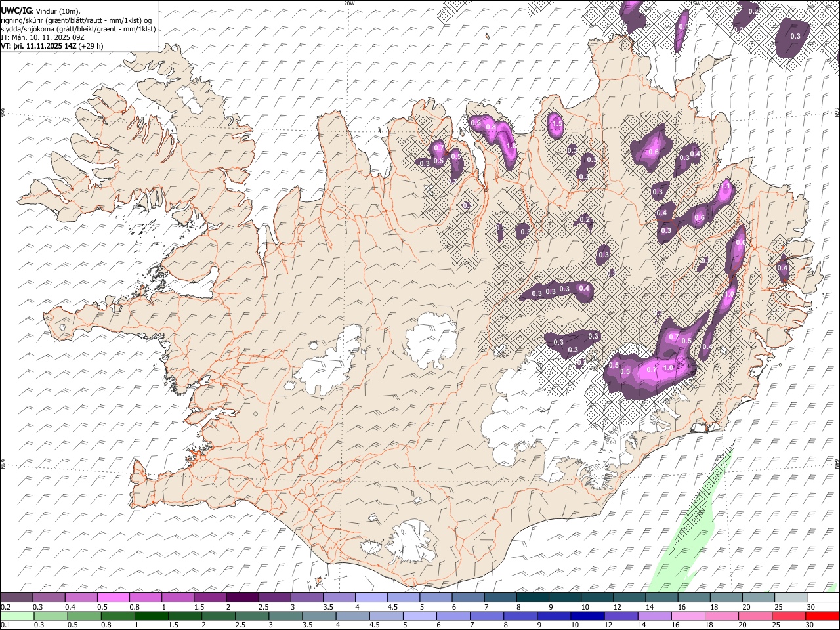Click the '30' label in bottom legend row
840x630 pixels.
[x=809, y=625]
